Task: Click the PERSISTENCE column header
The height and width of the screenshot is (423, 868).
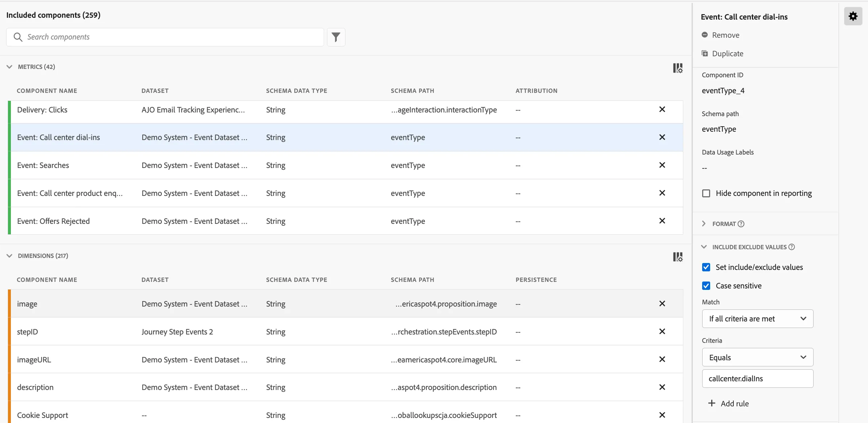Action: tap(536, 280)
